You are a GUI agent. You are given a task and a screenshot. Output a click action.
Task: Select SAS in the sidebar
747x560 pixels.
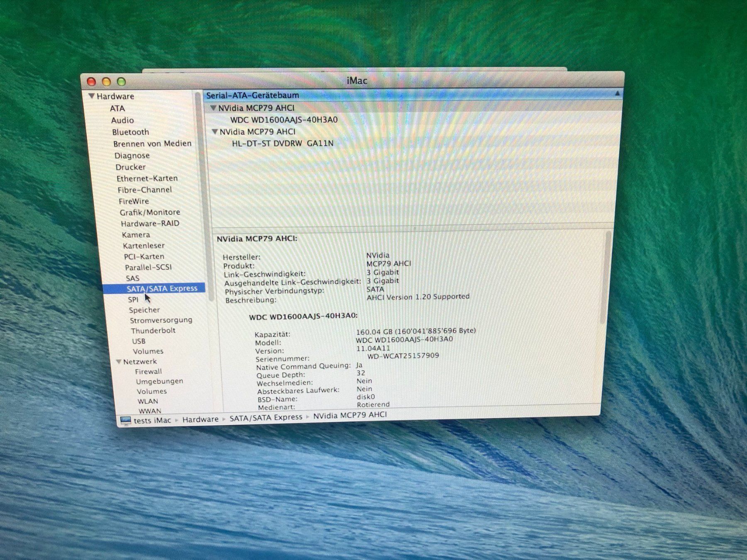click(x=132, y=278)
